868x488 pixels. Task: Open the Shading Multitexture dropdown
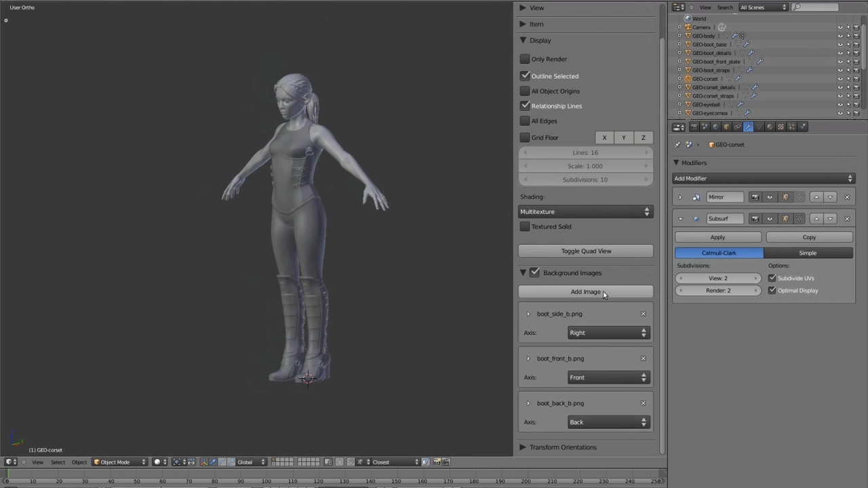click(585, 211)
